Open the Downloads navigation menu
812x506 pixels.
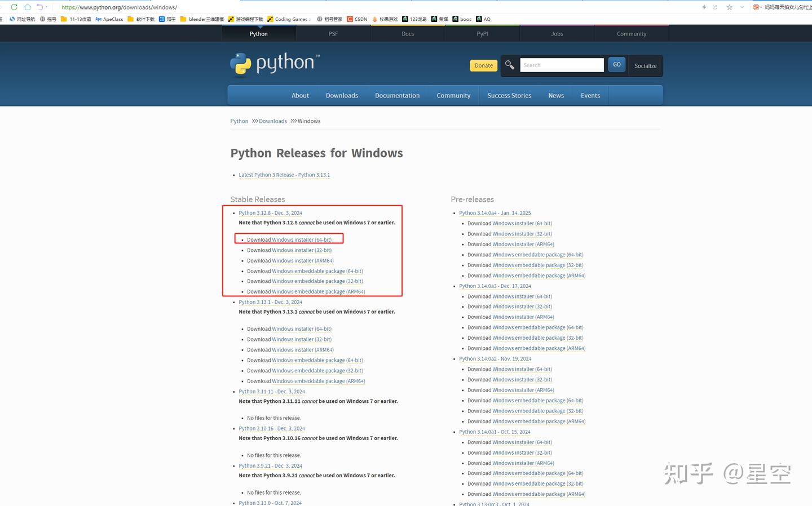(x=342, y=95)
